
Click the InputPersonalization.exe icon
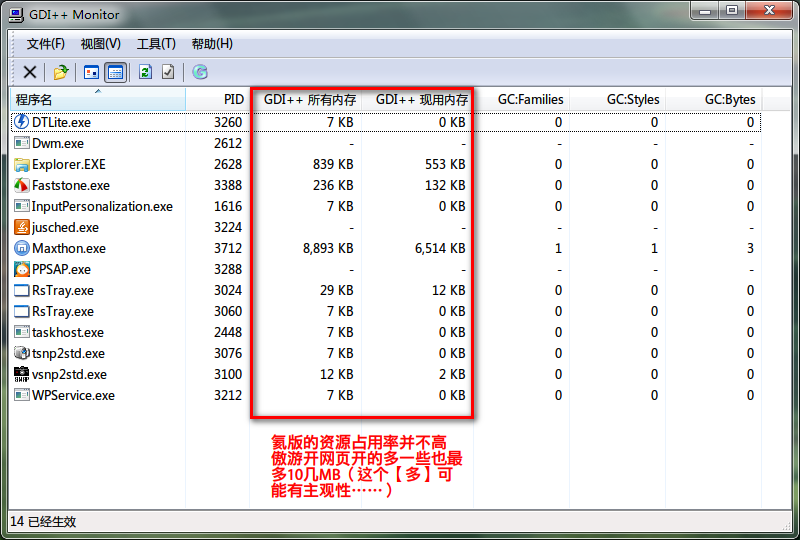tap(21, 206)
